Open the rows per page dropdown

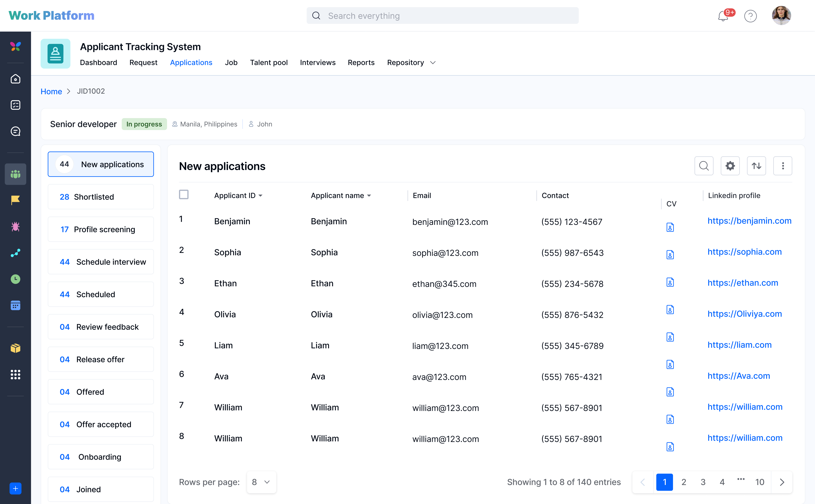261,482
